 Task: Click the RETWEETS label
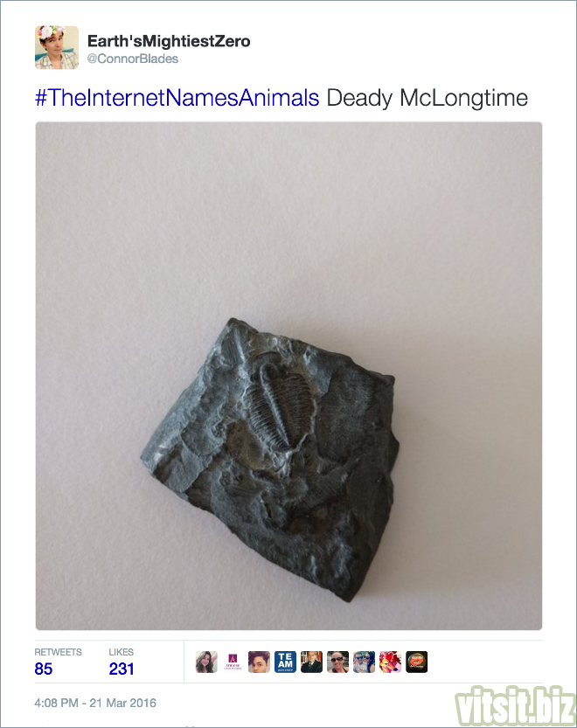click(58, 652)
